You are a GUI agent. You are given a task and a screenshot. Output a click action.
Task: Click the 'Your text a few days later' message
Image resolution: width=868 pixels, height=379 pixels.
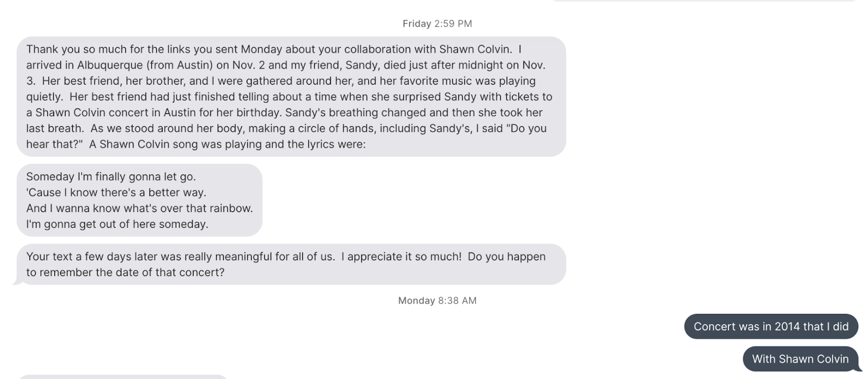[x=291, y=264]
